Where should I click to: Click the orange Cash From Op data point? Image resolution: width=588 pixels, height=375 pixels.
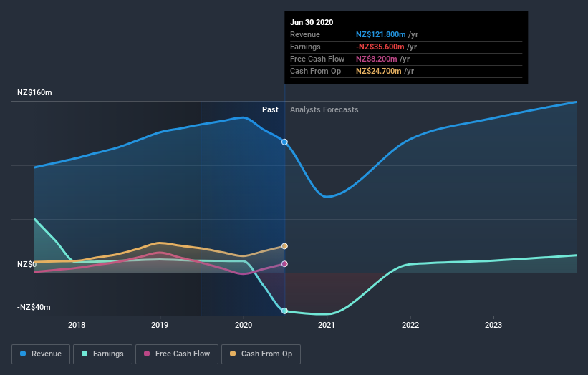[x=284, y=246]
